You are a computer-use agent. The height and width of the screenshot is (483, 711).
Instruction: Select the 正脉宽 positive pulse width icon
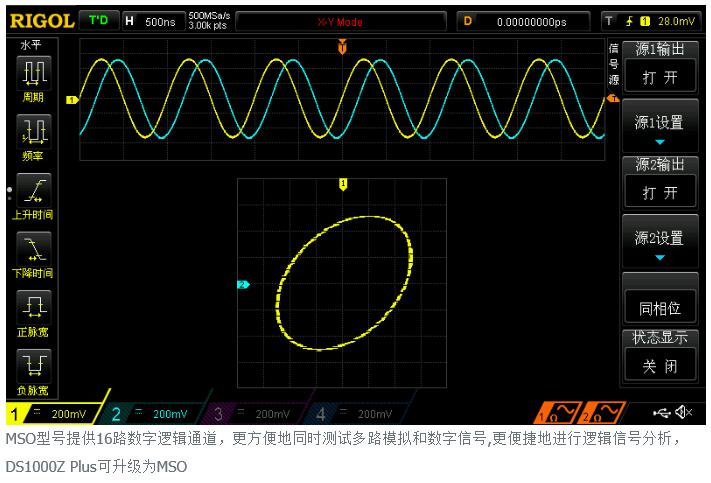33,312
